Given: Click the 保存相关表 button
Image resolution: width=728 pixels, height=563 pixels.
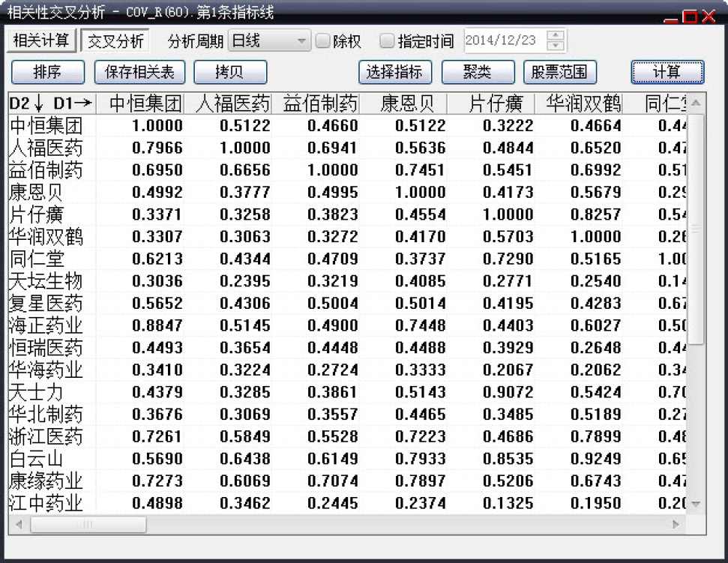Looking at the screenshot, I should tap(139, 72).
